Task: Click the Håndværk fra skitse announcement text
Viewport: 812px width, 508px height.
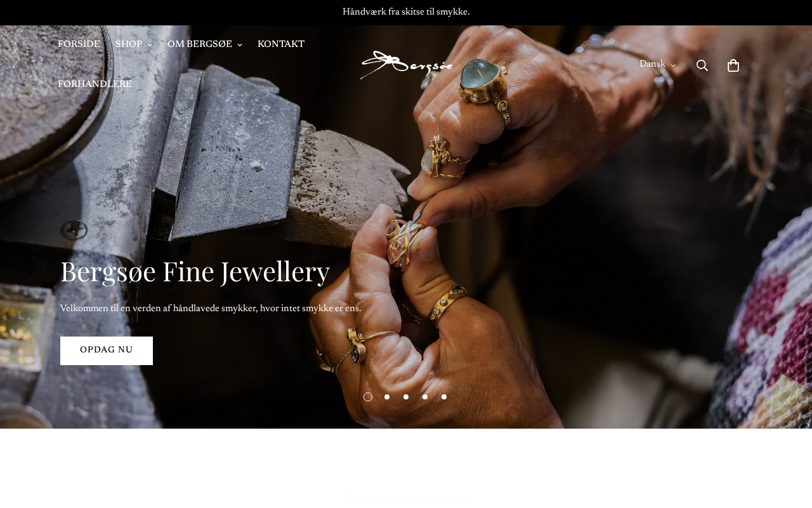Action: 406,12
